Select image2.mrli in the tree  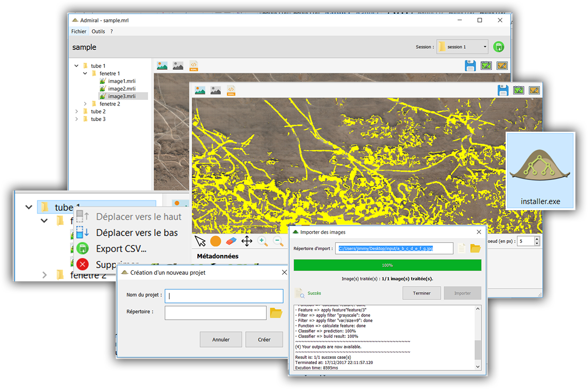(122, 89)
